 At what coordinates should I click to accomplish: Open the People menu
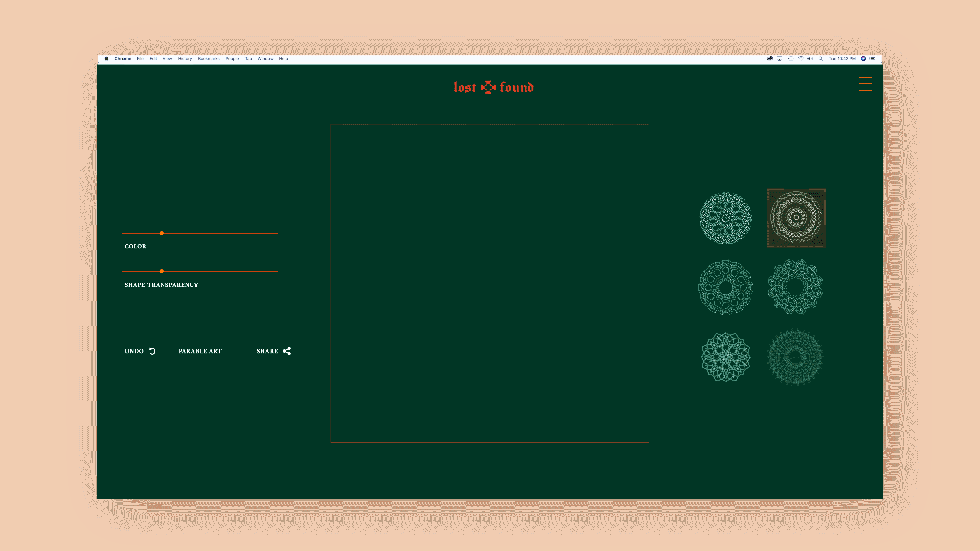click(x=232, y=59)
